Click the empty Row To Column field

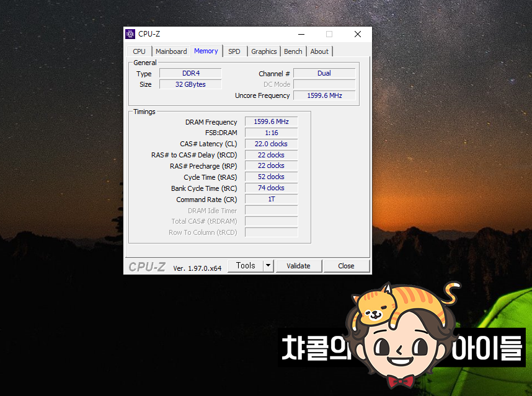pos(272,232)
